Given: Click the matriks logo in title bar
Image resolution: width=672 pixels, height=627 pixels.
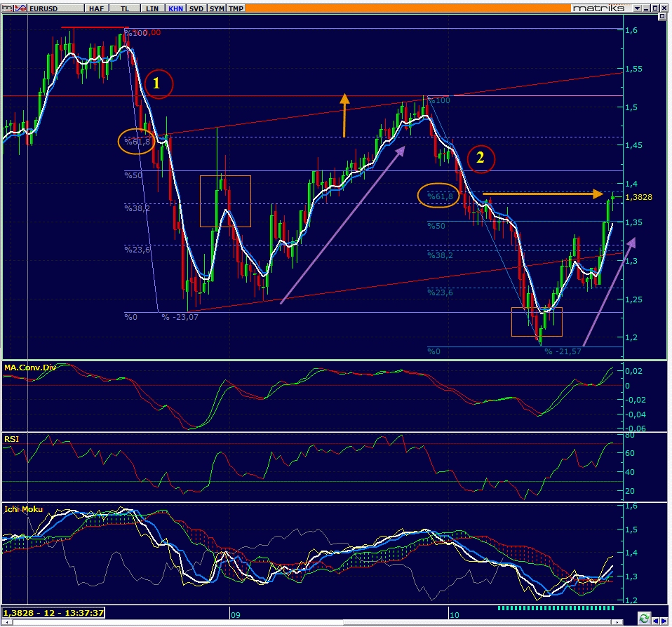Looking at the screenshot, I should click(x=599, y=8).
